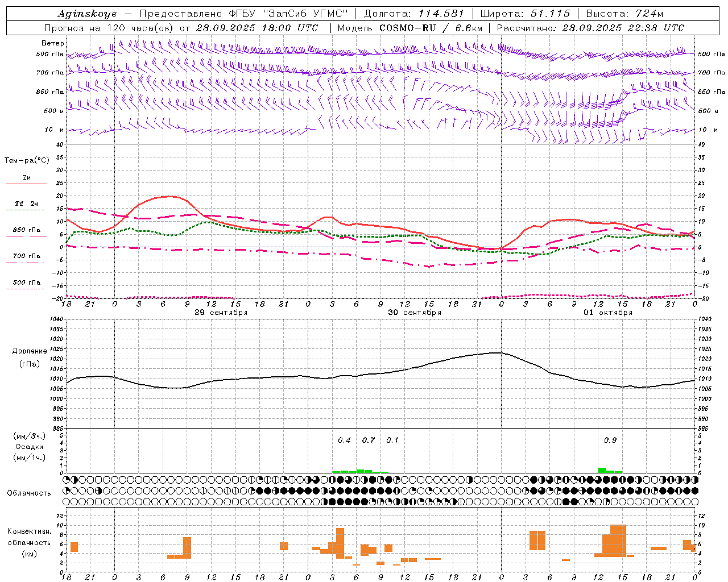Screen dimensions: 728x582
Task: Click the Конвективн. облачность label
Action: (x=30, y=537)
